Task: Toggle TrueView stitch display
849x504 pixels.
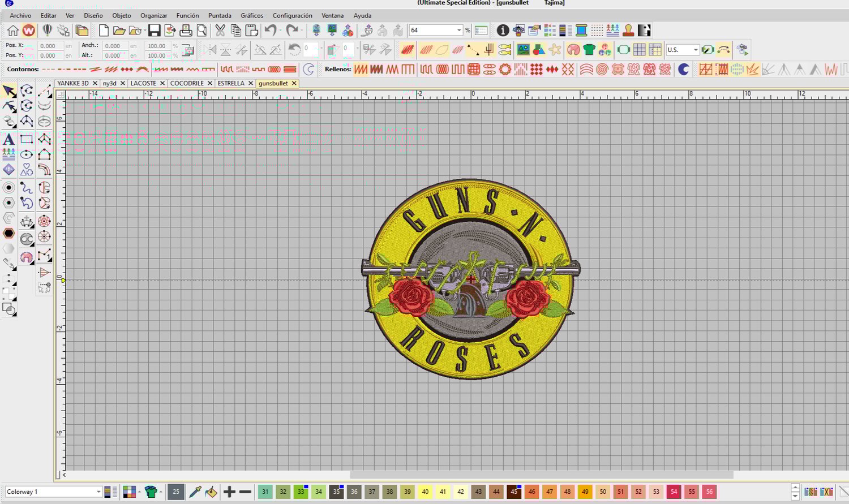Action: [408, 50]
